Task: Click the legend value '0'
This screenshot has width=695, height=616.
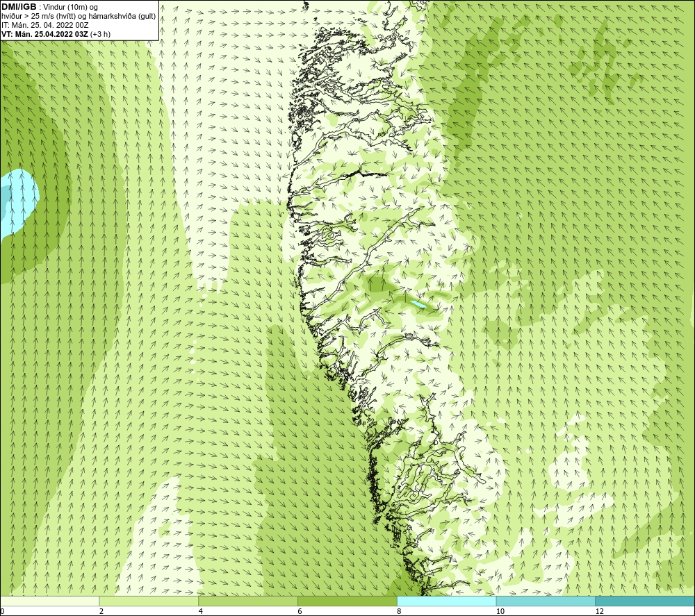Action: click(3, 611)
